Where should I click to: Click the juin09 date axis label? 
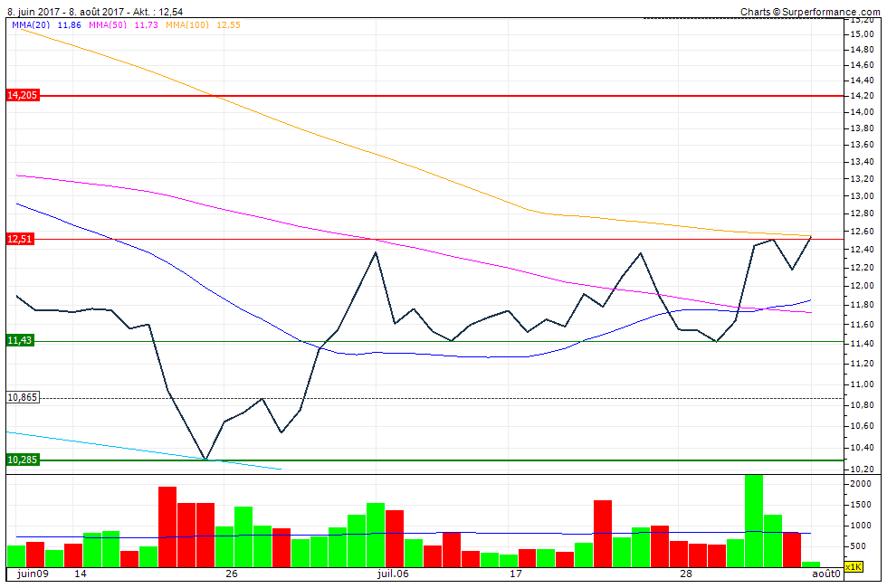[33, 574]
